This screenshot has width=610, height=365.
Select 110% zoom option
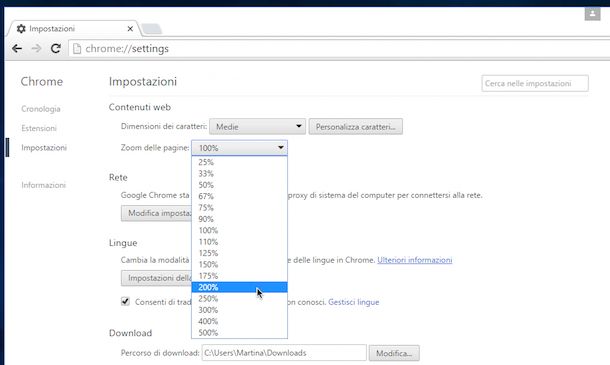click(240, 242)
